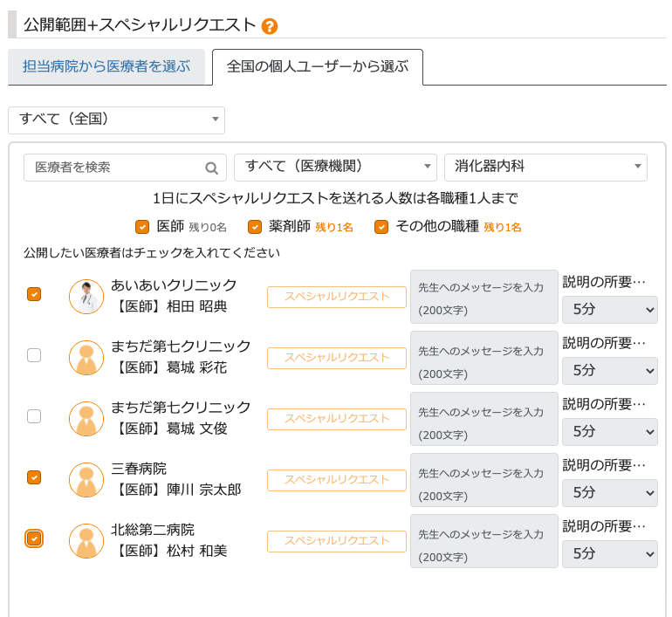Viewport: 672px width, 617px height.
Task: Click 三春病院 hospital name
Action: click(139, 469)
